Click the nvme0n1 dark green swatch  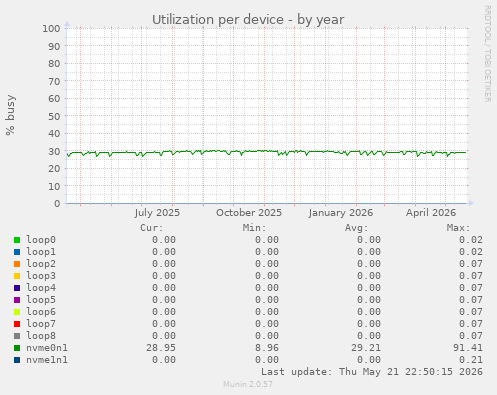click(17, 348)
